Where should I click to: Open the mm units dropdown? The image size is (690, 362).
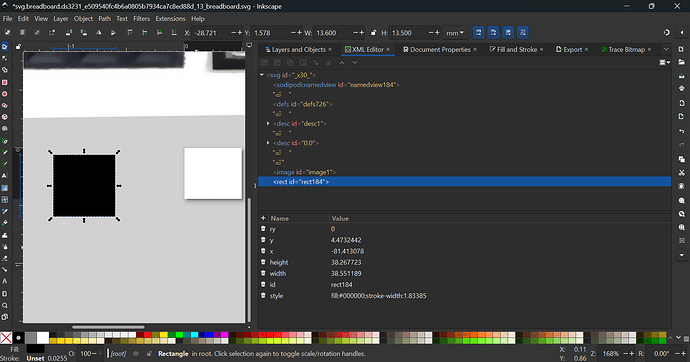[x=455, y=33]
